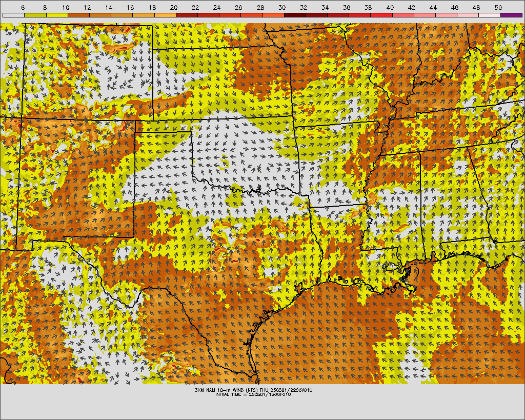Pick the 16-18 knots legend color segment
The height and width of the screenshot is (420, 525).
144,15
